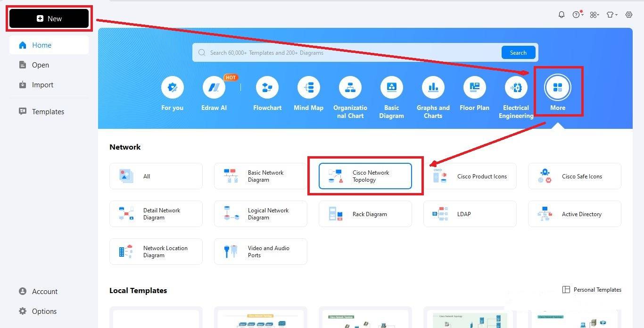This screenshot has width=644, height=328.
Task: Open the Home section in sidebar
Action: [x=49, y=45]
